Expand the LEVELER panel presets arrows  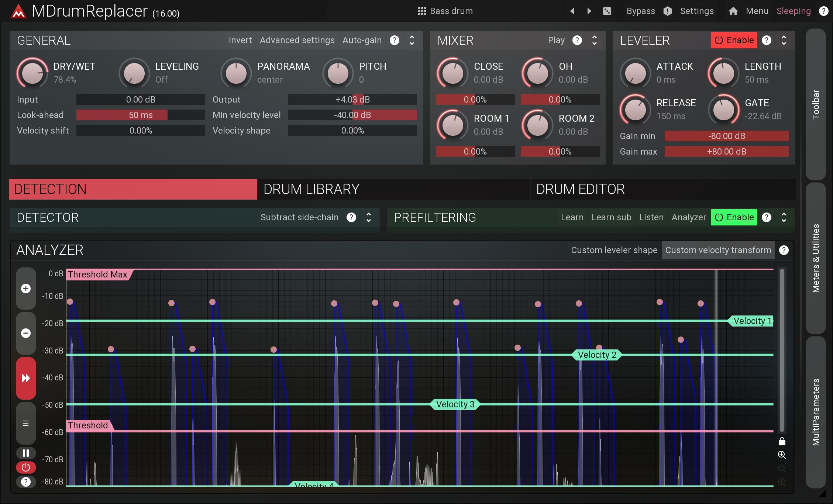click(x=784, y=40)
